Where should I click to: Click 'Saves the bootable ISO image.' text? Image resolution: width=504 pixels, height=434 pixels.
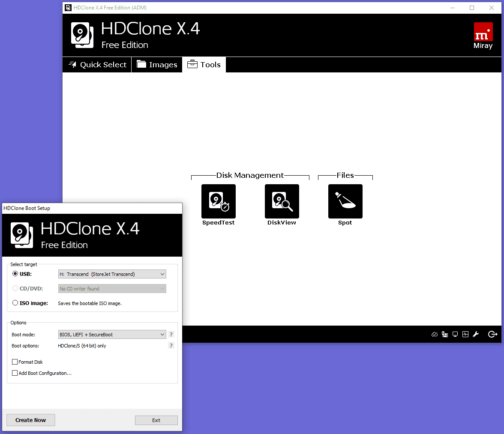click(x=90, y=303)
